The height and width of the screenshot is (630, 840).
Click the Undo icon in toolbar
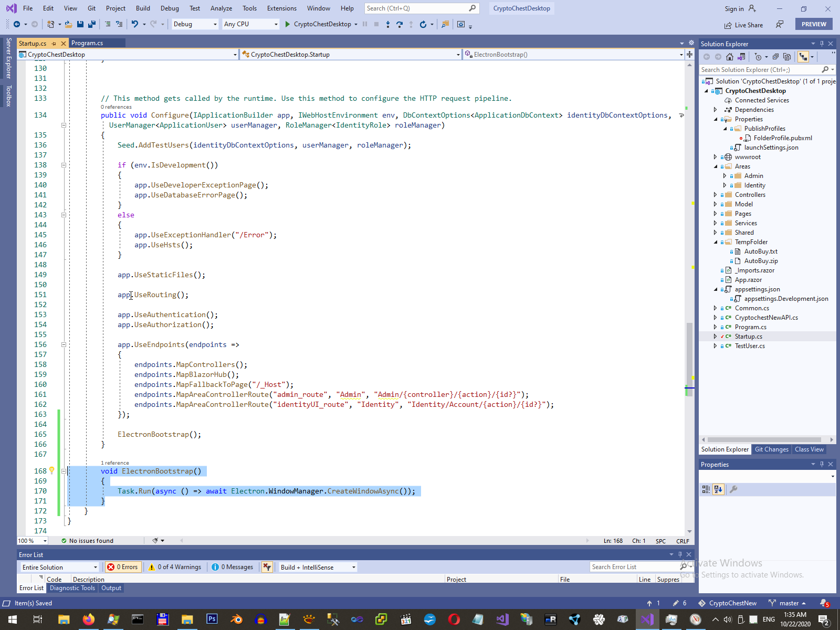(x=135, y=24)
